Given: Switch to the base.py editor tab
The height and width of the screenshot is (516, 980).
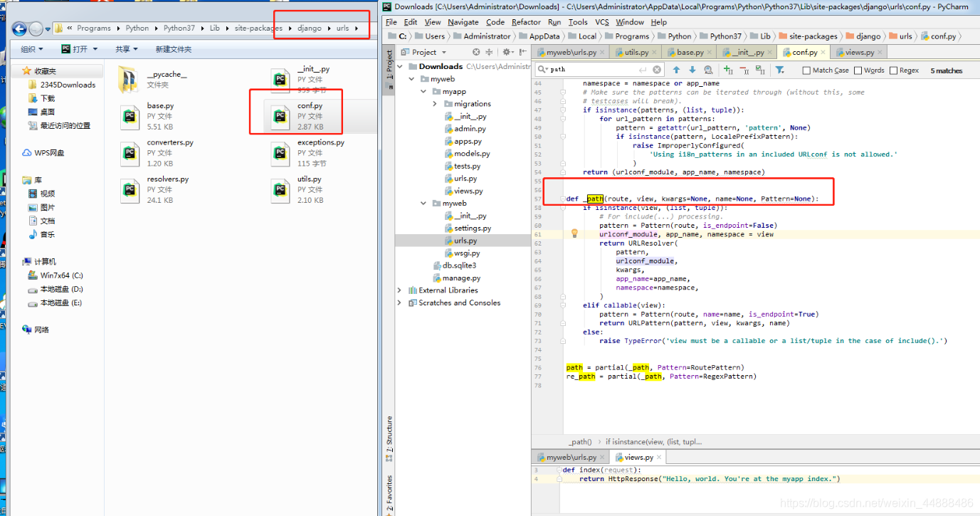Looking at the screenshot, I should [687, 52].
